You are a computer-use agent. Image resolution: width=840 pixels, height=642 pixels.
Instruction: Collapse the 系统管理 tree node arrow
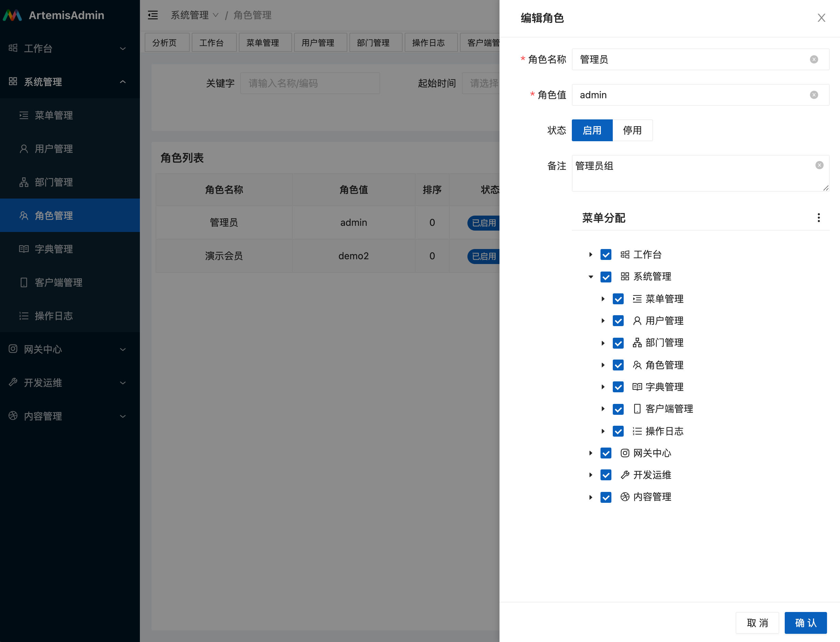pos(591,277)
